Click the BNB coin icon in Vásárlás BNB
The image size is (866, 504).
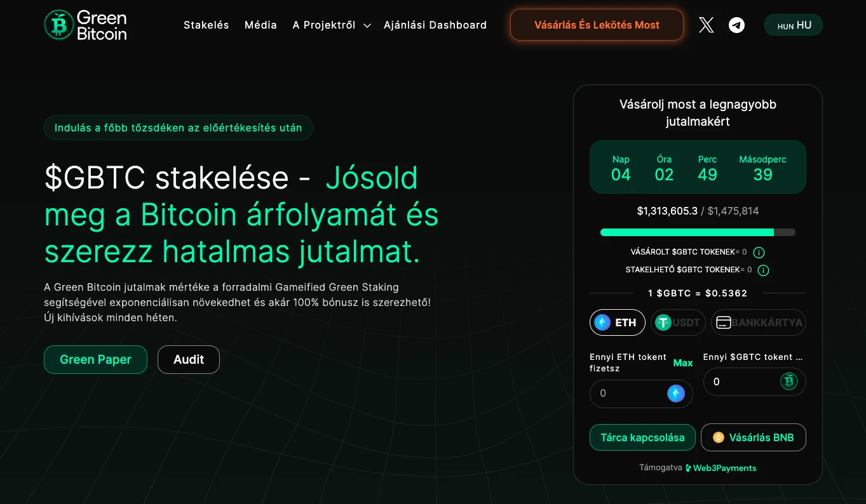(719, 437)
